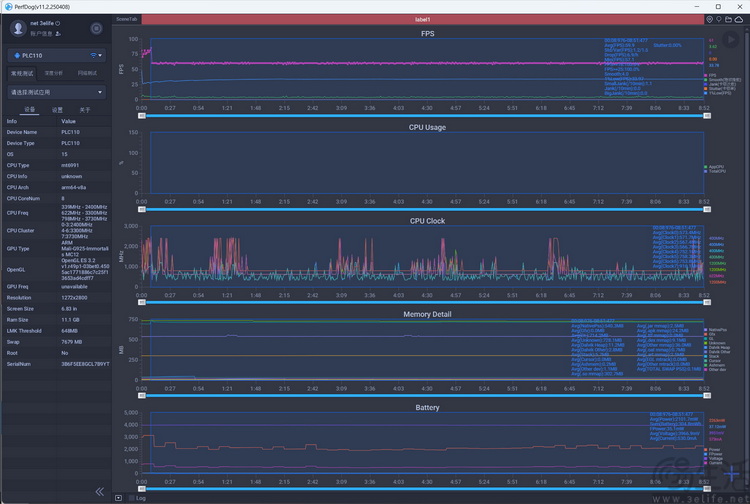Toggle the Power legend in Battery chart
This screenshot has height=504, width=750.
pyautogui.click(x=712, y=450)
